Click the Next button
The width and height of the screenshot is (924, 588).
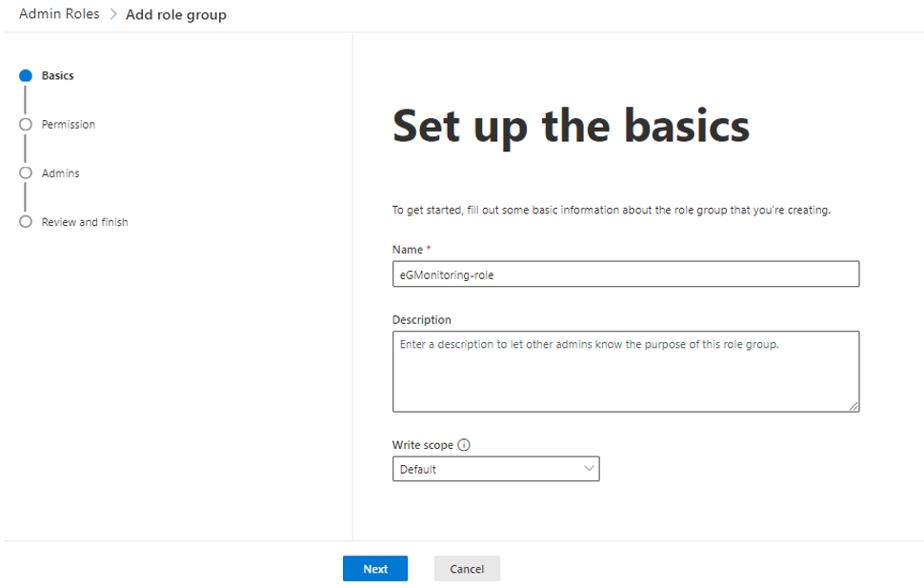(375, 569)
